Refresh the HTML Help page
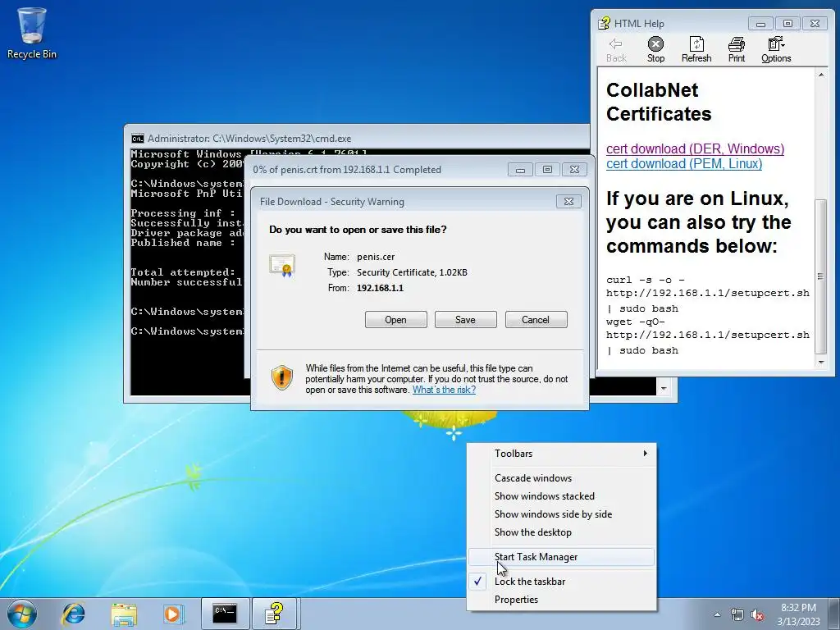The image size is (840, 630). pos(696,50)
